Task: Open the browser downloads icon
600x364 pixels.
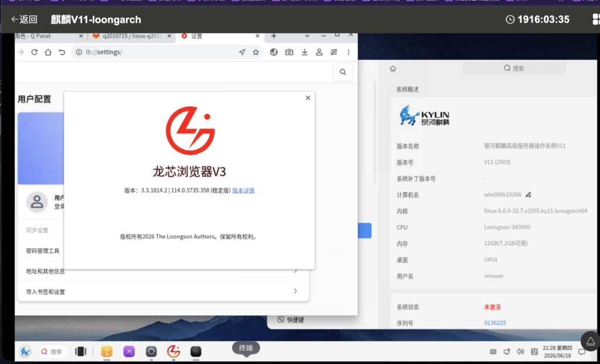Action: [x=305, y=52]
